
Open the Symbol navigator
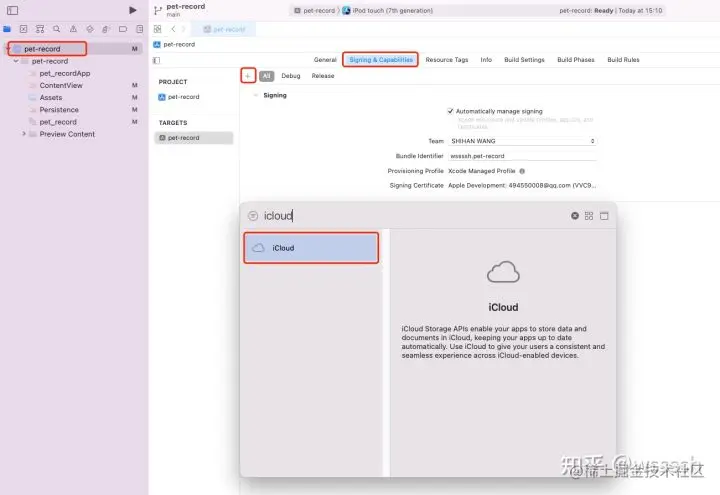tap(40, 29)
